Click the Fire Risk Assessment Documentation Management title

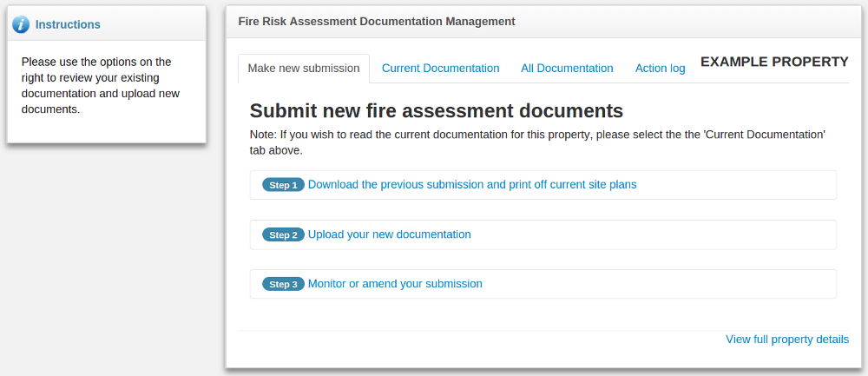pos(376,21)
